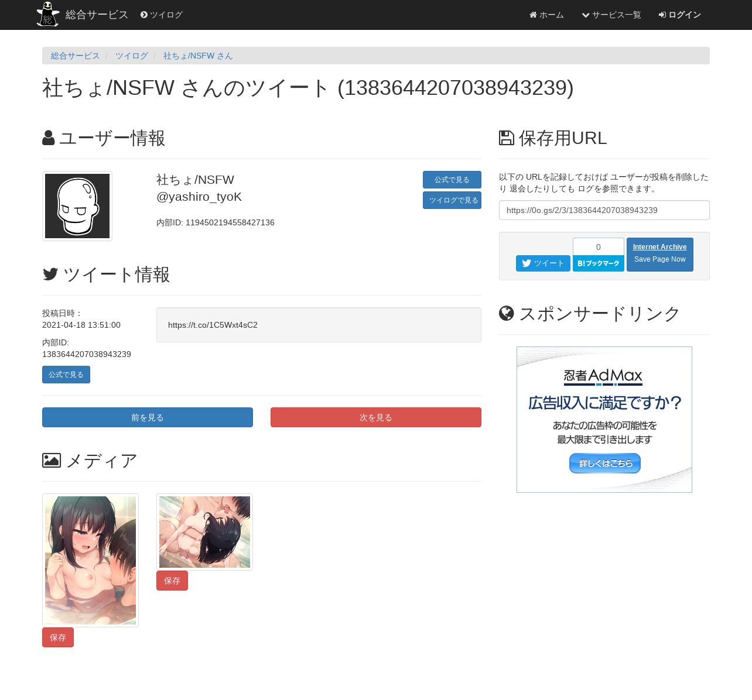Viewport: 752px width, 700px height.
Task: Click the Twitter ツイート share button
Action: [543, 263]
